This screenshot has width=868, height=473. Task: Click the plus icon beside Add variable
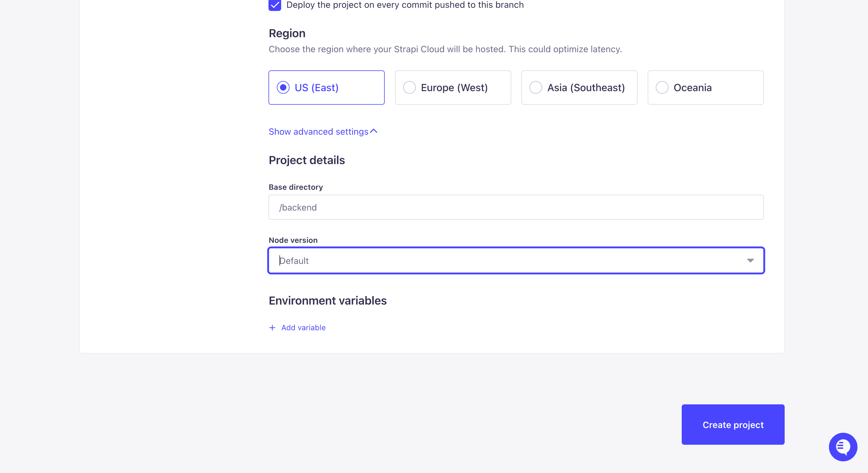tap(272, 327)
